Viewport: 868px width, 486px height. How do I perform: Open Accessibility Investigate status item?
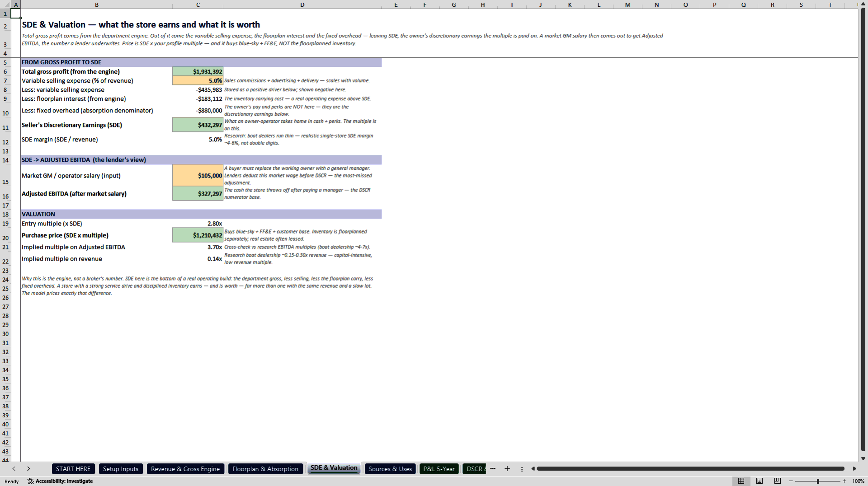[60, 481]
